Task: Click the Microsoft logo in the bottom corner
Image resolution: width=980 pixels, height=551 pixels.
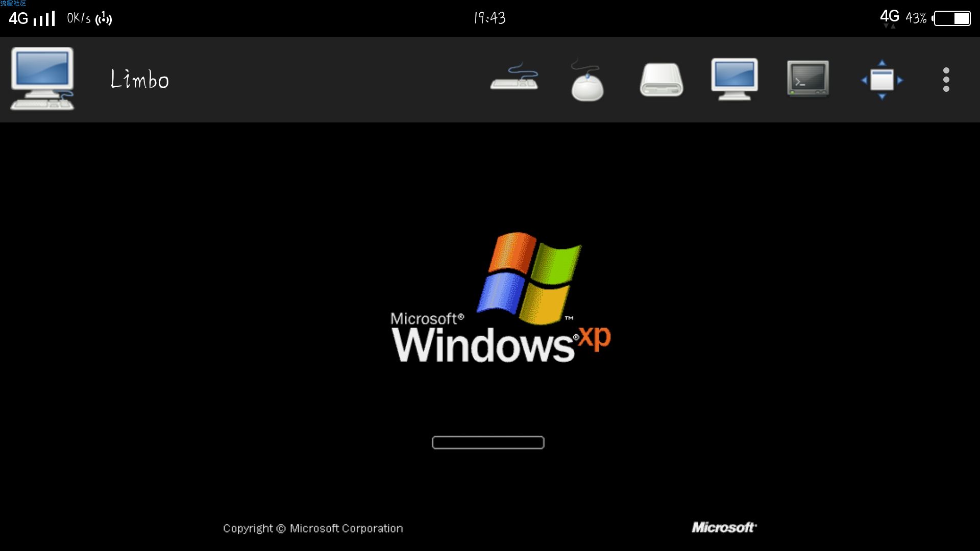Action: [724, 527]
